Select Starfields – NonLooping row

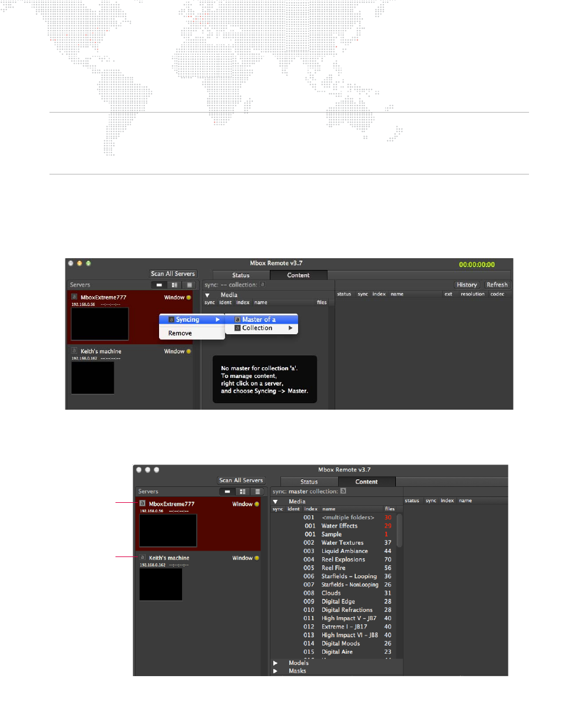333,585
